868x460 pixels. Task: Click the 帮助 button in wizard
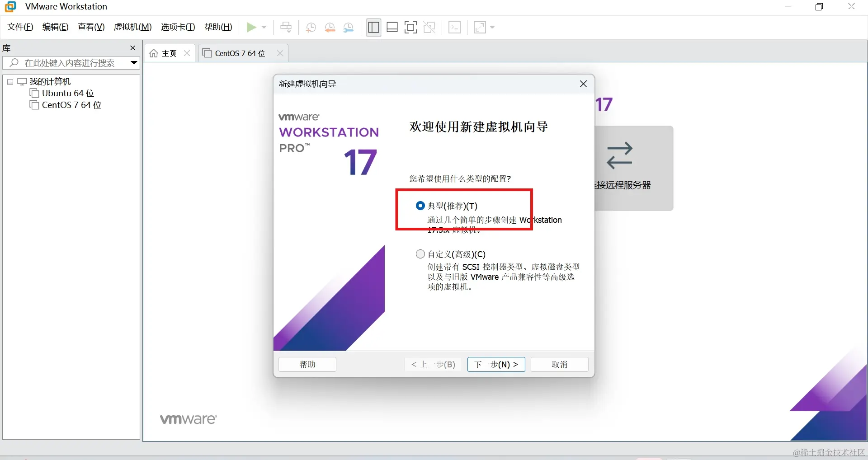(307, 364)
